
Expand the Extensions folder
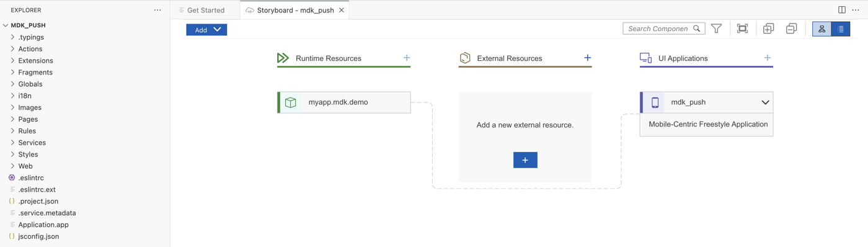12,61
